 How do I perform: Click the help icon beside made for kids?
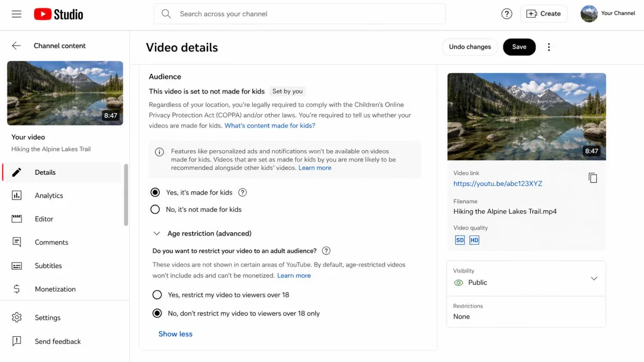[x=243, y=193]
